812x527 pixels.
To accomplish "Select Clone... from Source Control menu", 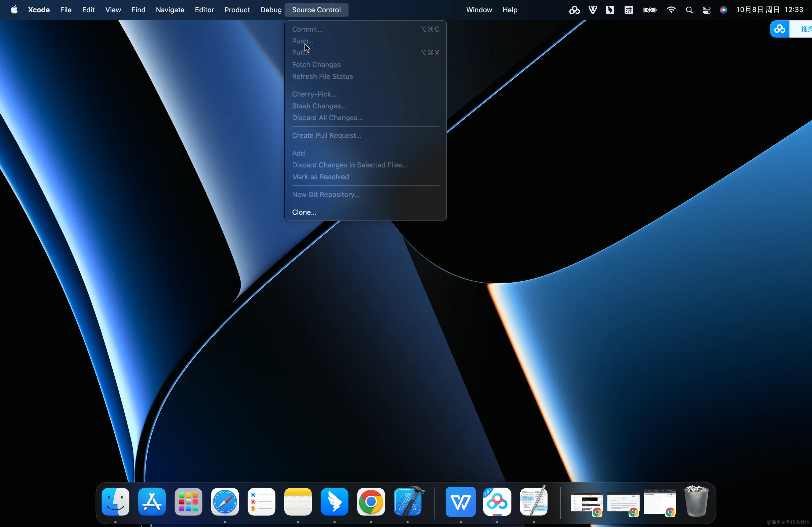I will (304, 212).
